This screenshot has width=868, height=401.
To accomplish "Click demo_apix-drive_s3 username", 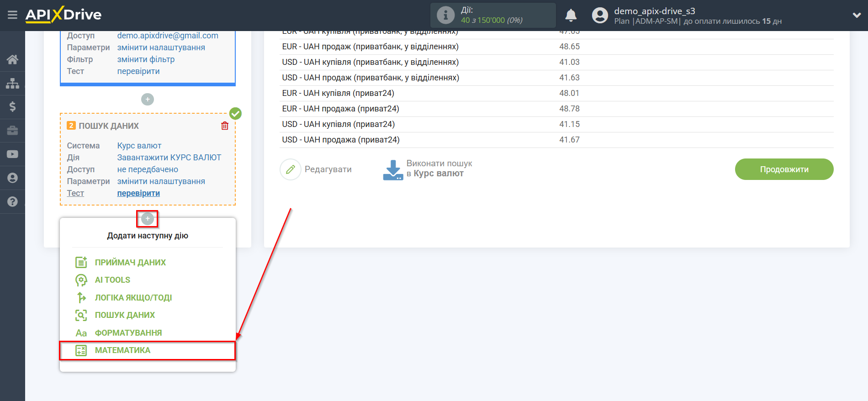I will (x=654, y=11).
